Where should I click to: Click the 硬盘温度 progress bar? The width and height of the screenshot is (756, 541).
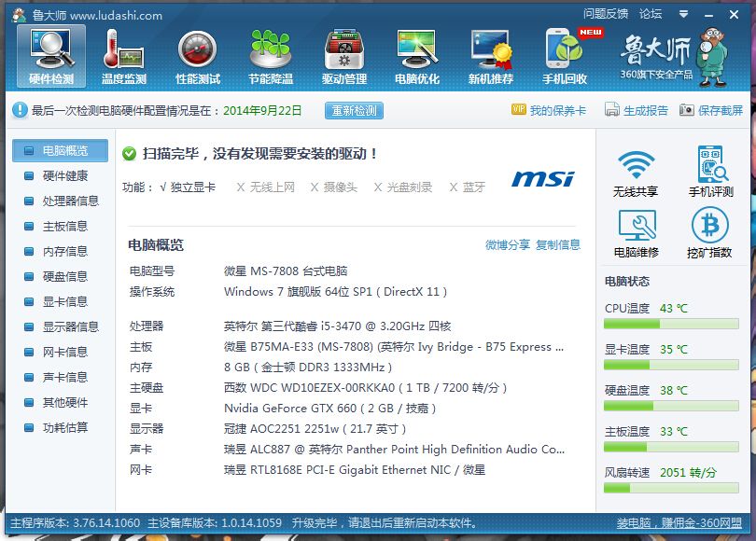coord(671,406)
